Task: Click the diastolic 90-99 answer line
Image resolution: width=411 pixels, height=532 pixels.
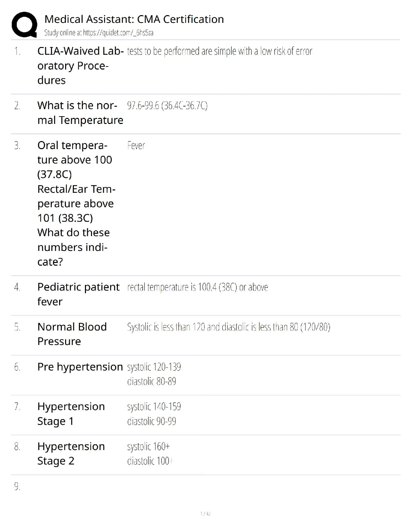Action: click(x=151, y=421)
